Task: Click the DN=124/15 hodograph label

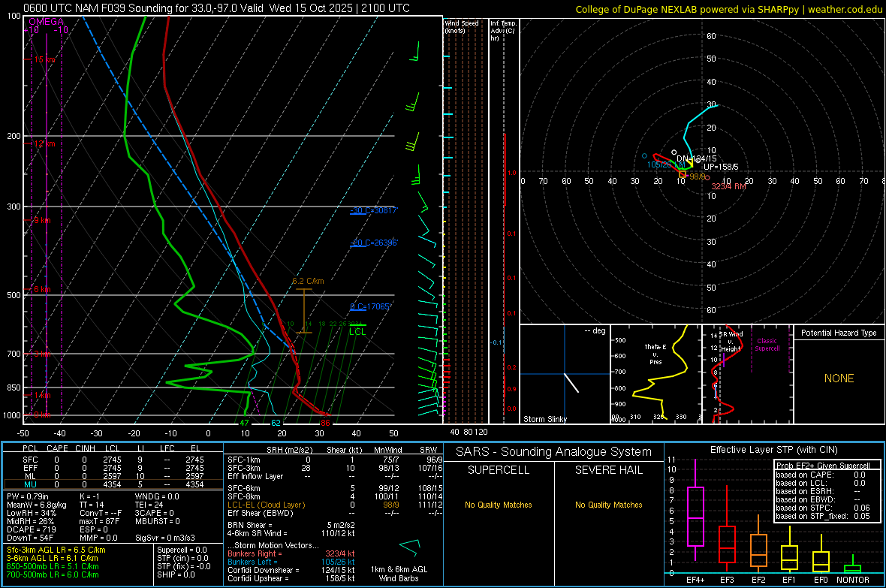Action: point(696,159)
